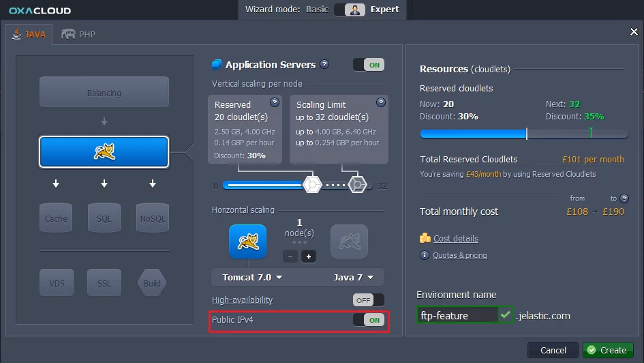Switch to the PHP tab
Screen dimensions: 644x363
(78, 35)
